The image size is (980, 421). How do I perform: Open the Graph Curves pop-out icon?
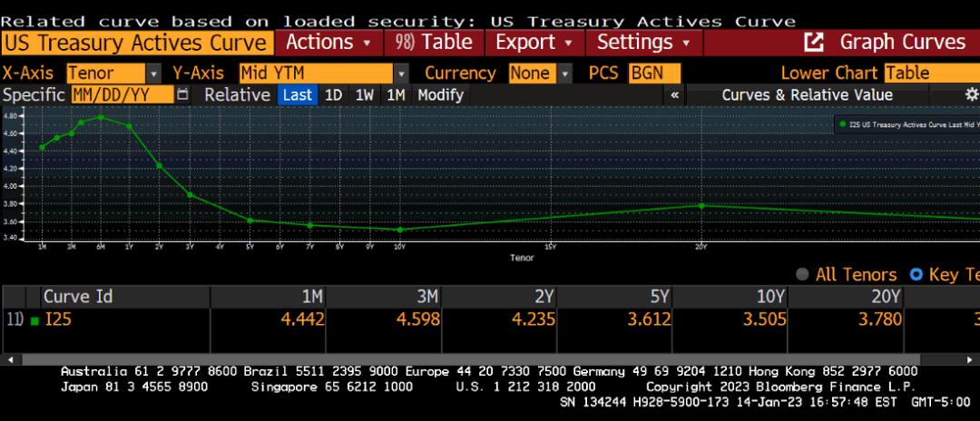click(814, 42)
